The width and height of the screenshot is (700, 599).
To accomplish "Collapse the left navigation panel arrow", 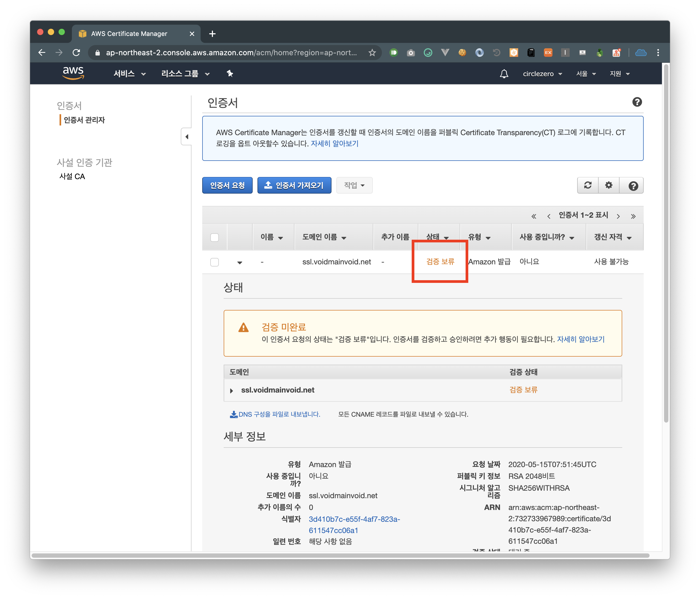I will tap(186, 137).
